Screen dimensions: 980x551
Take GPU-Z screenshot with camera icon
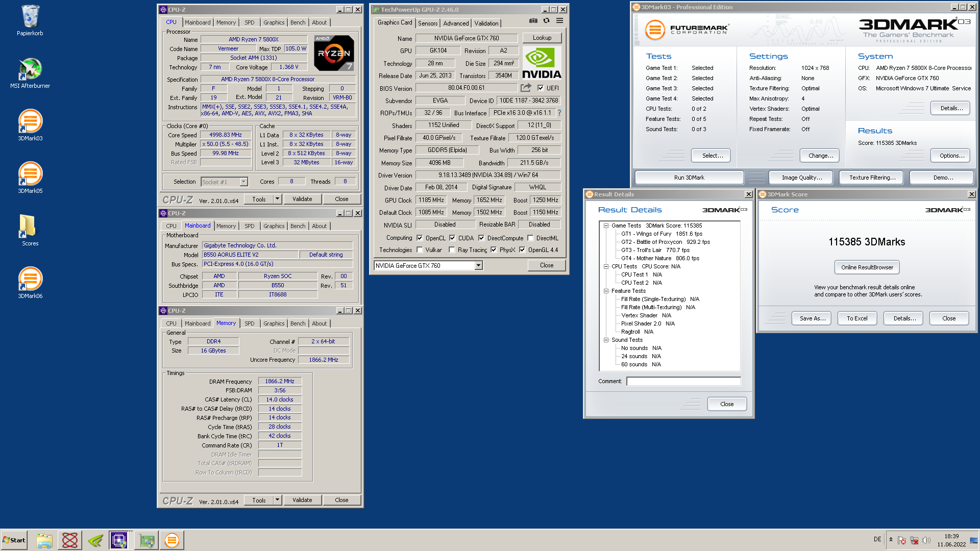[x=533, y=21]
